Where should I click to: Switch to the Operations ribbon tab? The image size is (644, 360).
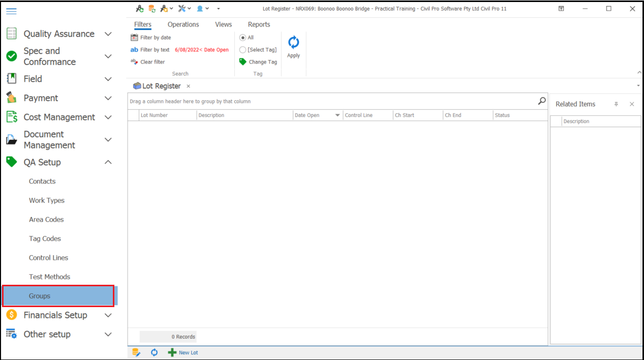[x=183, y=24]
